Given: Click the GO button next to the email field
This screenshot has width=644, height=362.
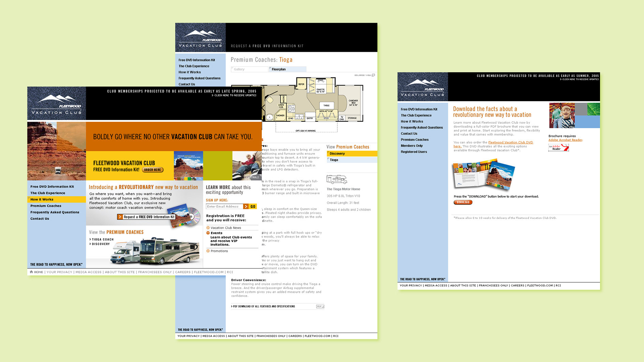Looking at the screenshot, I should [x=253, y=207].
